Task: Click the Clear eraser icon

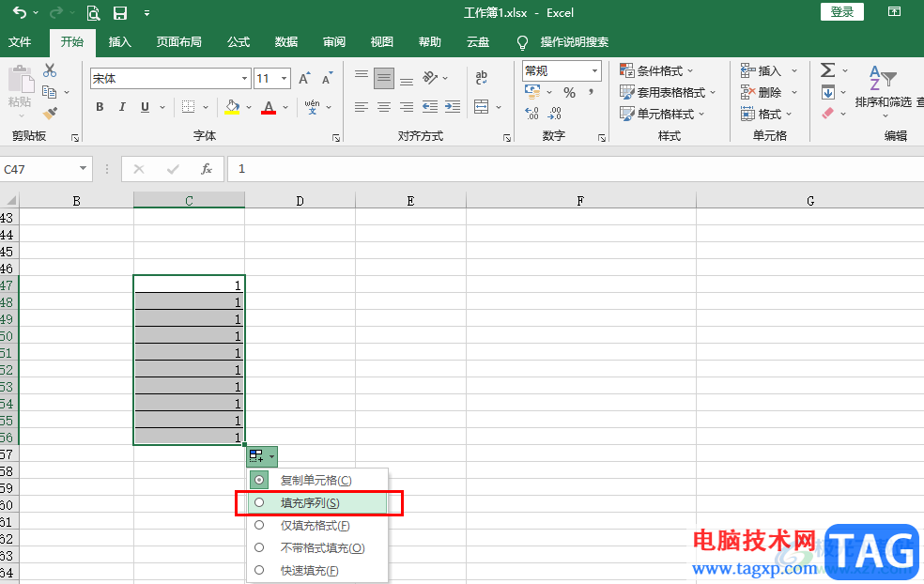Action: click(x=828, y=113)
